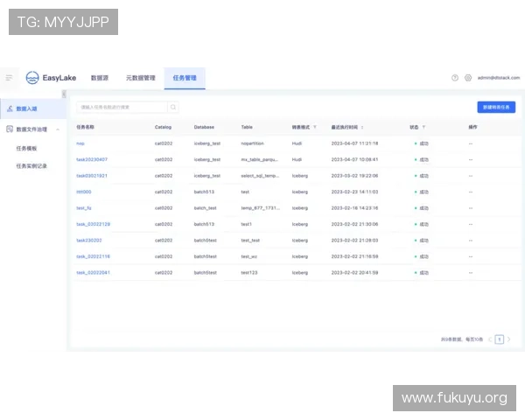Click the nopartition table cell
The width and height of the screenshot is (525, 420).
click(x=253, y=143)
